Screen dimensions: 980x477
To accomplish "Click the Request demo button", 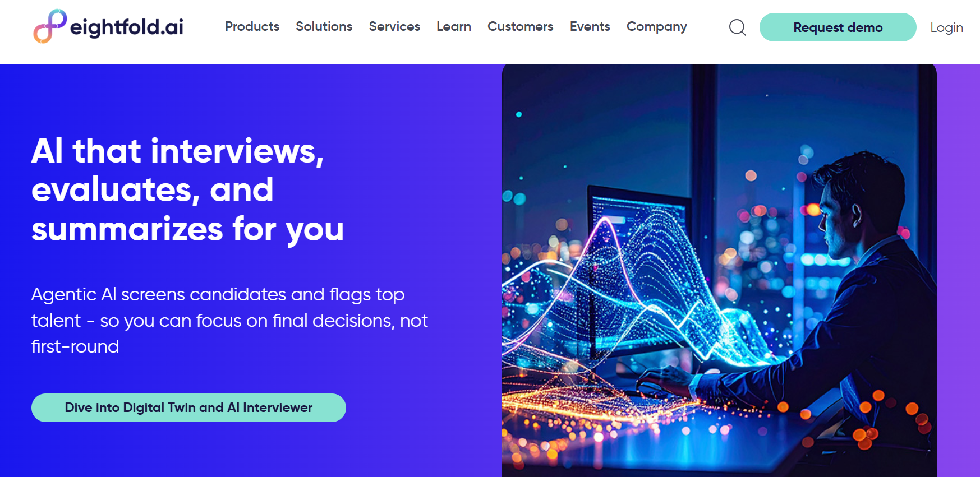I will point(838,27).
